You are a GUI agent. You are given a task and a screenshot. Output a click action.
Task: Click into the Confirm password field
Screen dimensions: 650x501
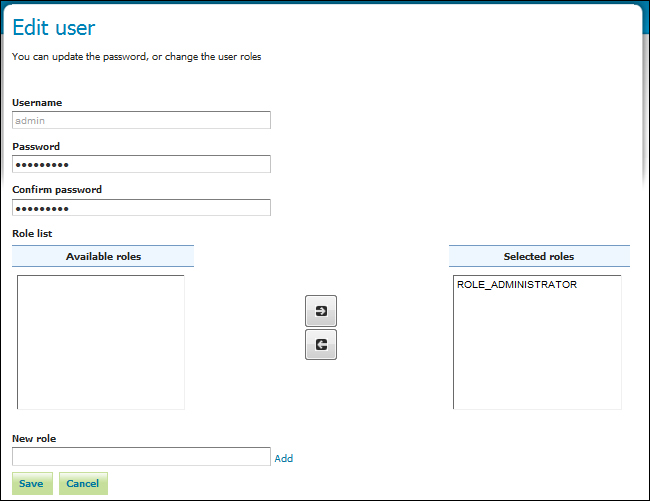pyautogui.click(x=141, y=208)
